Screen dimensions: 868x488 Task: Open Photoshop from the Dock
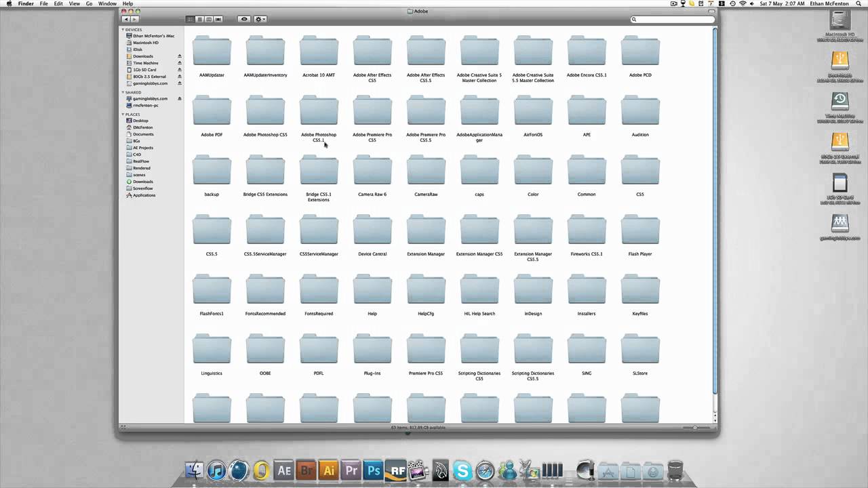pyautogui.click(x=374, y=470)
